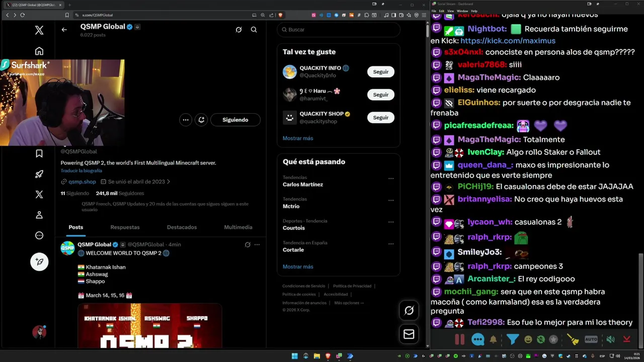Screen dimensions: 644x362
Task: Open options for the Mctrio trend
Action: click(391, 200)
